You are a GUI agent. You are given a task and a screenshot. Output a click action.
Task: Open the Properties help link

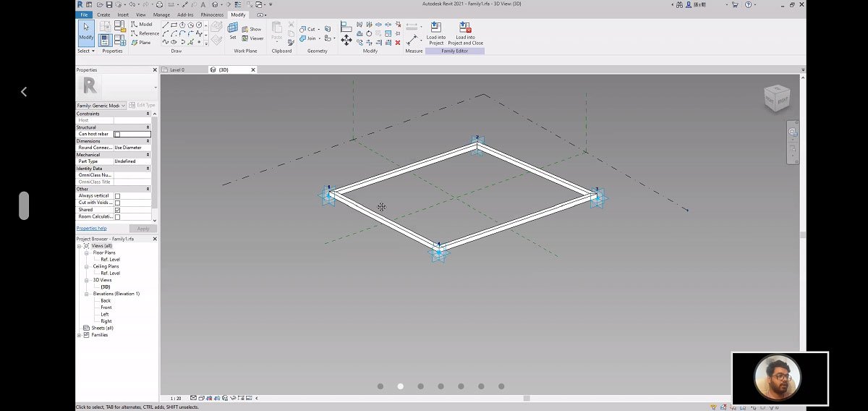point(91,228)
